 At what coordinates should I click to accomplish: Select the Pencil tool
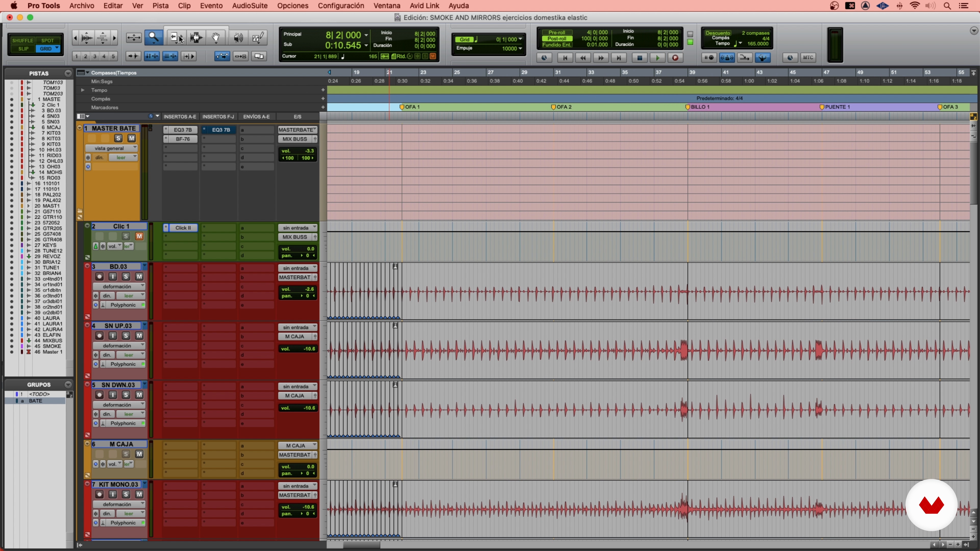pos(258,37)
